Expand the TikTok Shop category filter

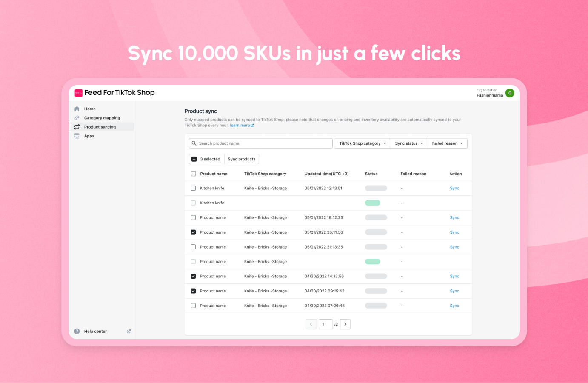click(363, 143)
